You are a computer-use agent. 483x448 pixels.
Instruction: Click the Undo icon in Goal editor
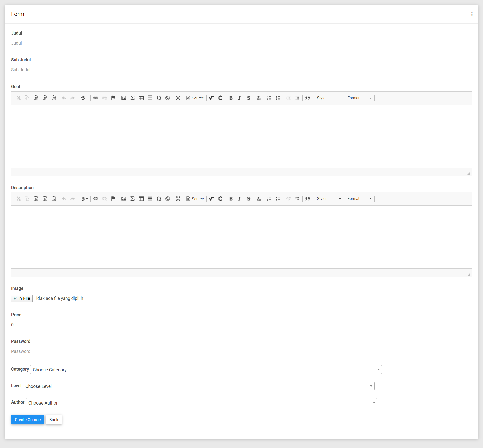click(x=64, y=98)
